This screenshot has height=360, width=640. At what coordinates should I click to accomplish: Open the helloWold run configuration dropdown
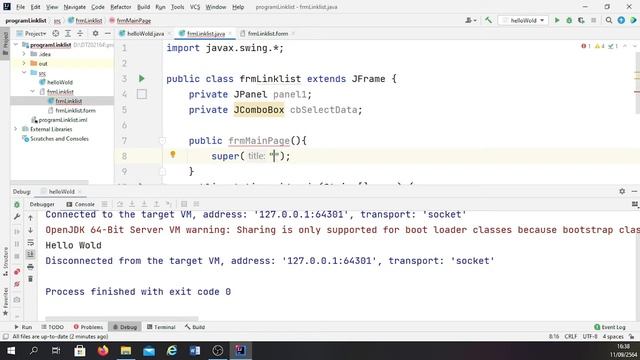coord(523,20)
